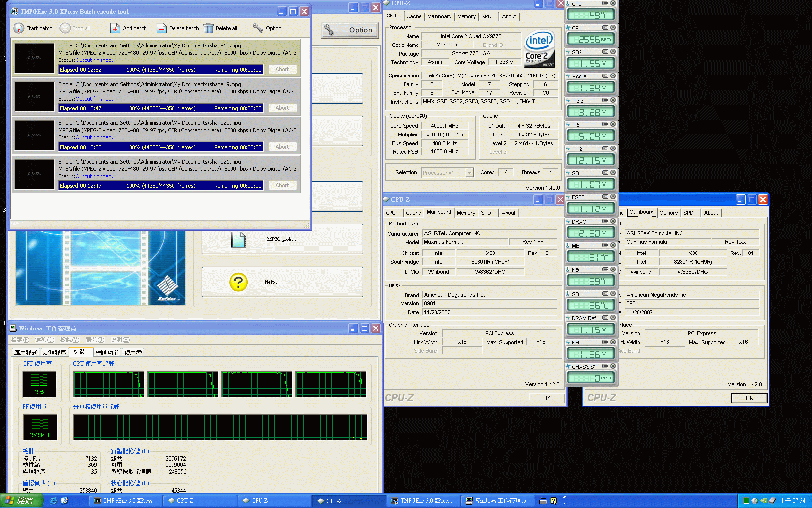This screenshot has height=508, width=812.
Task: Select the shana19.mpg preview thumbnail
Action: point(34,96)
